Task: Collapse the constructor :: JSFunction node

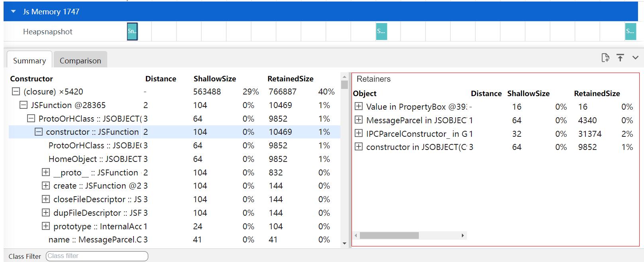Action: click(x=39, y=132)
